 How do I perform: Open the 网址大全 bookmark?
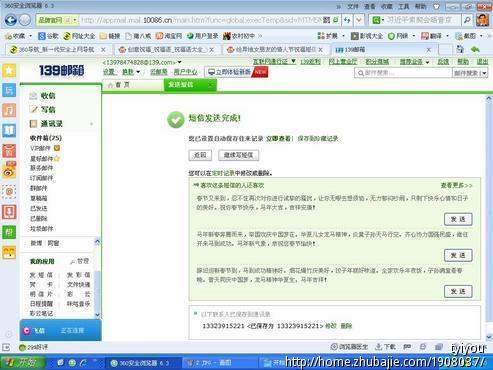click(x=79, y=36)
